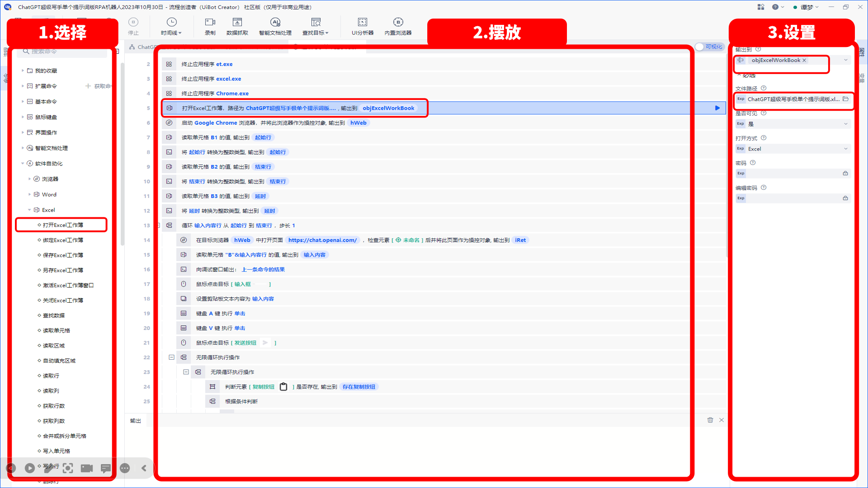Show help for 密码 property

coord(753,163)
